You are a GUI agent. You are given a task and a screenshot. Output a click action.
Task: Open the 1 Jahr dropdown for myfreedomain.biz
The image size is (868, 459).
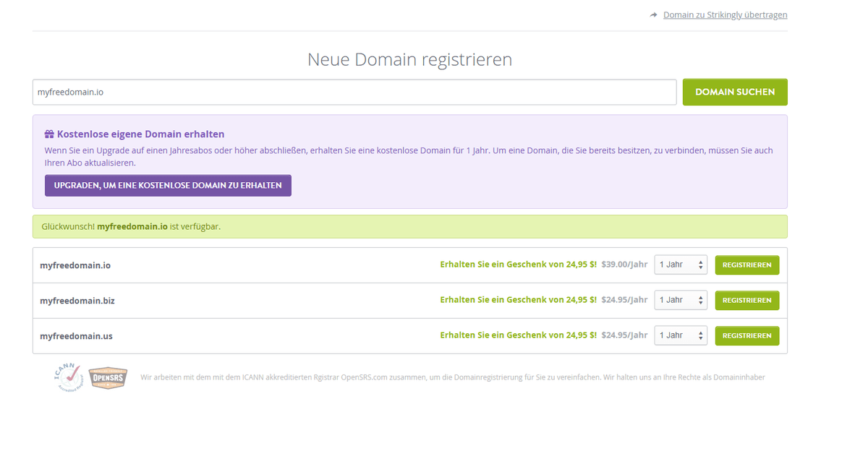pos(678,300)
